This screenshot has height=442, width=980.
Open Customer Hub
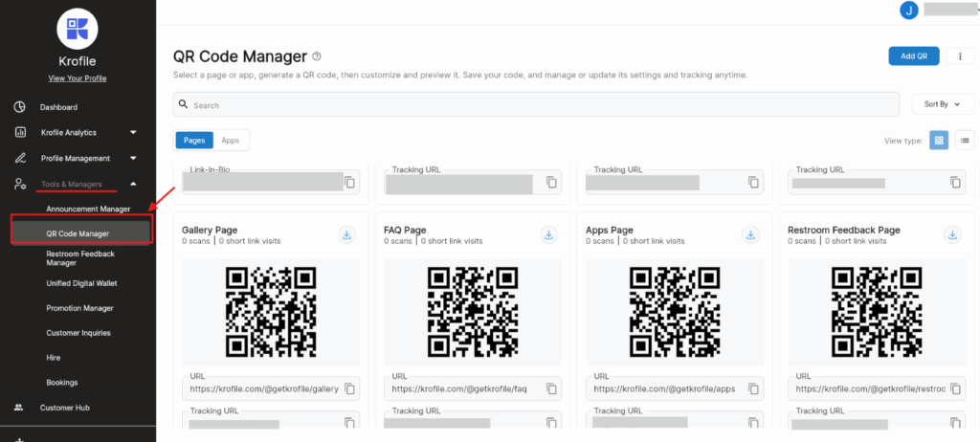coord(65,407)
